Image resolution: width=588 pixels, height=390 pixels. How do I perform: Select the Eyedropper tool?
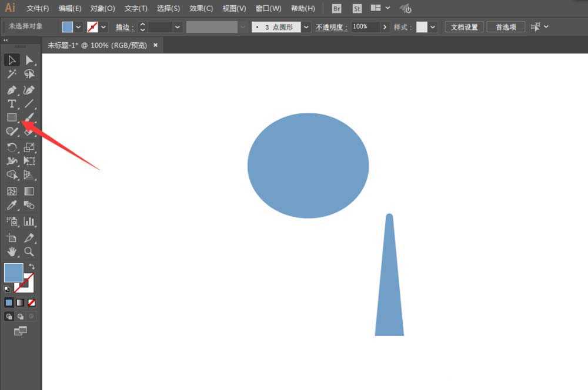click(x=12, y=206)
